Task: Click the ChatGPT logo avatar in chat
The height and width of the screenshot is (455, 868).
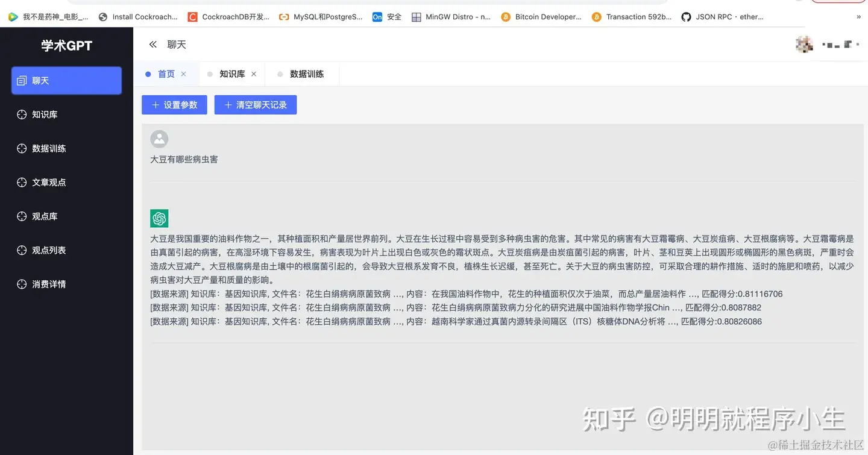Action: [159, 218]
